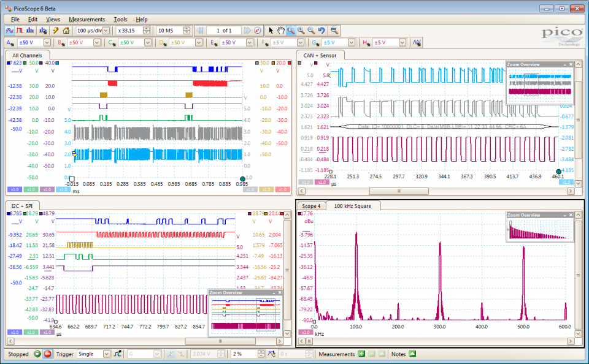Open channel B options button

[x=61, y=43]
